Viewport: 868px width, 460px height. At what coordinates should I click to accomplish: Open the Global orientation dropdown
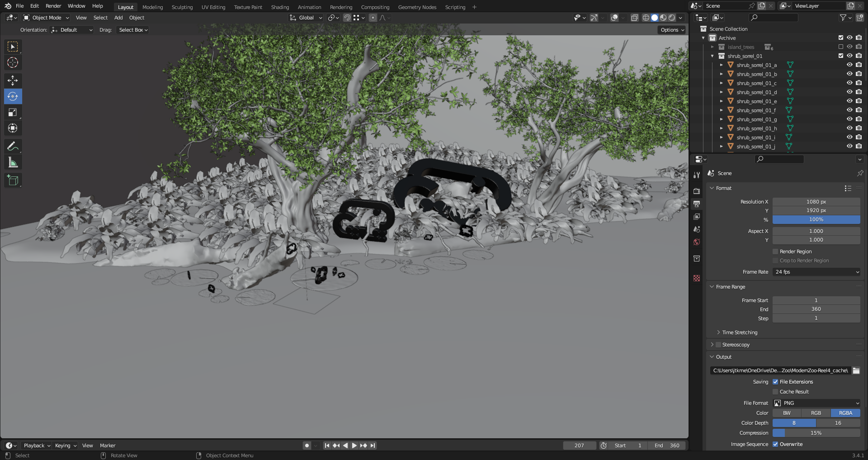(306, 18)
